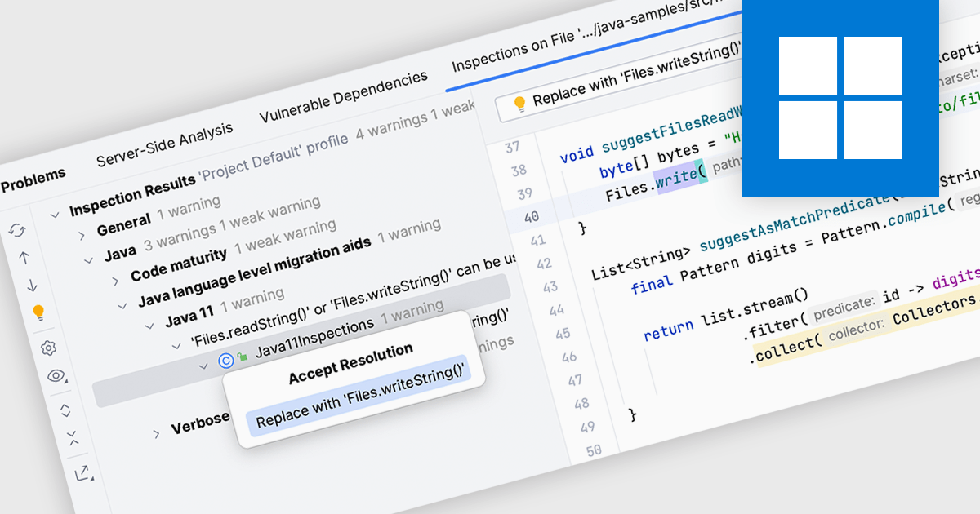Click the Export results icon

pyautogui.click(x=82, y=473)
